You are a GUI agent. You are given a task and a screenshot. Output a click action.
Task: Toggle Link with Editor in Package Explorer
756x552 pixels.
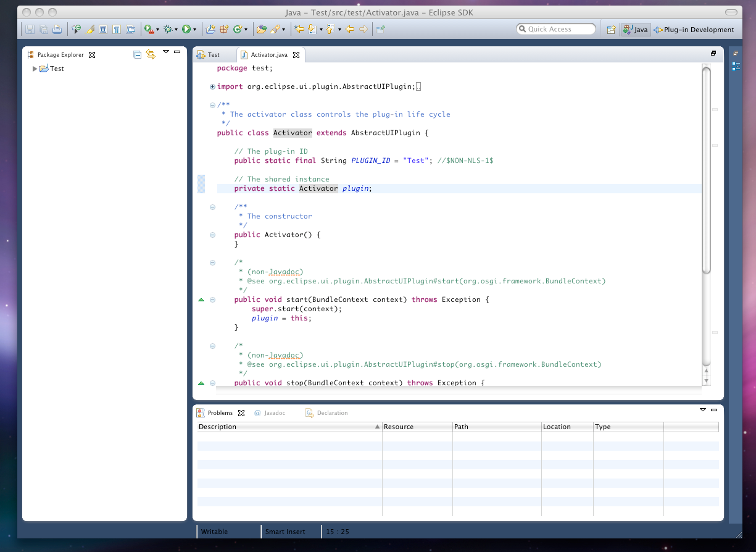point(151,55)
